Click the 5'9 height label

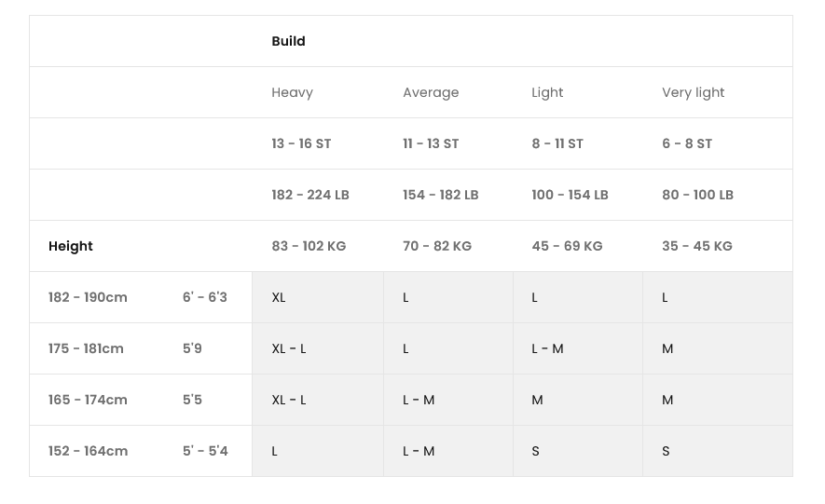click(x=192, y=348)
